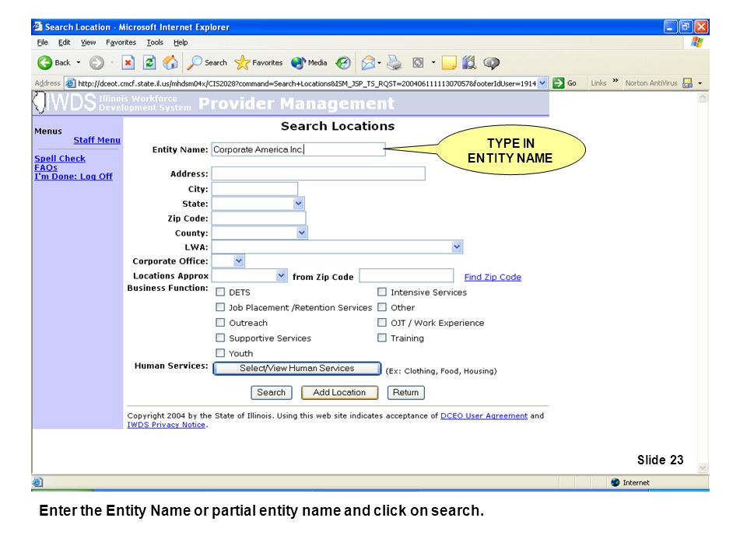747x560 pixels.
Task: Click the Forward arrow icon
Action: point(96,62)
